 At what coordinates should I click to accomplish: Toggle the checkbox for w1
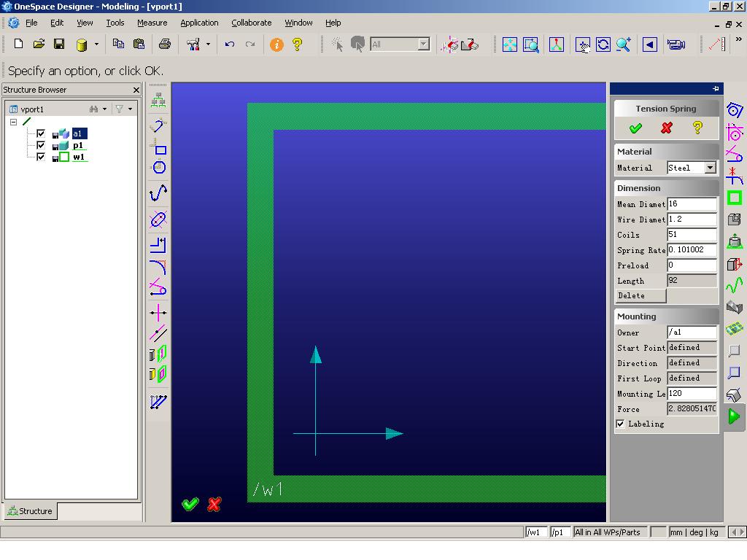pyautogui.click(x=41, y=157)
